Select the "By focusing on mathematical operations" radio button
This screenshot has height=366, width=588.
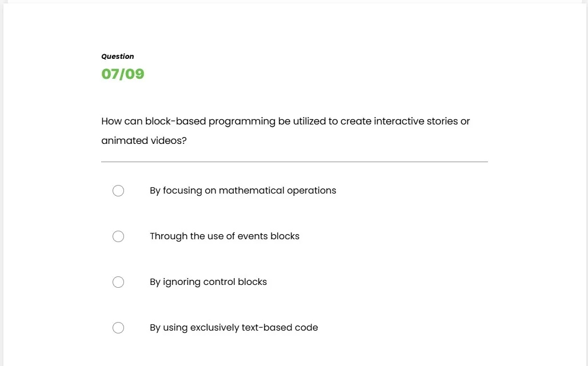(x=118, y=191)
